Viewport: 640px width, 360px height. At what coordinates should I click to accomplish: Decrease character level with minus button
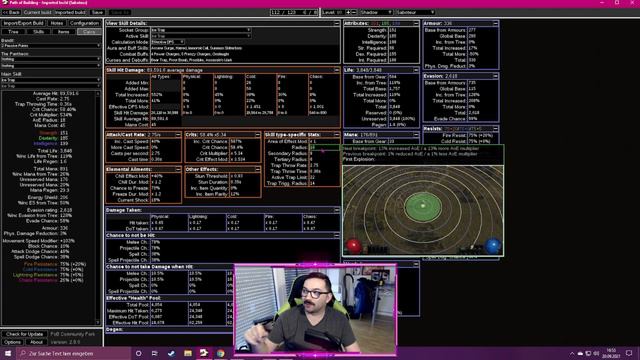pyautogui.click(x=354, y=12)
